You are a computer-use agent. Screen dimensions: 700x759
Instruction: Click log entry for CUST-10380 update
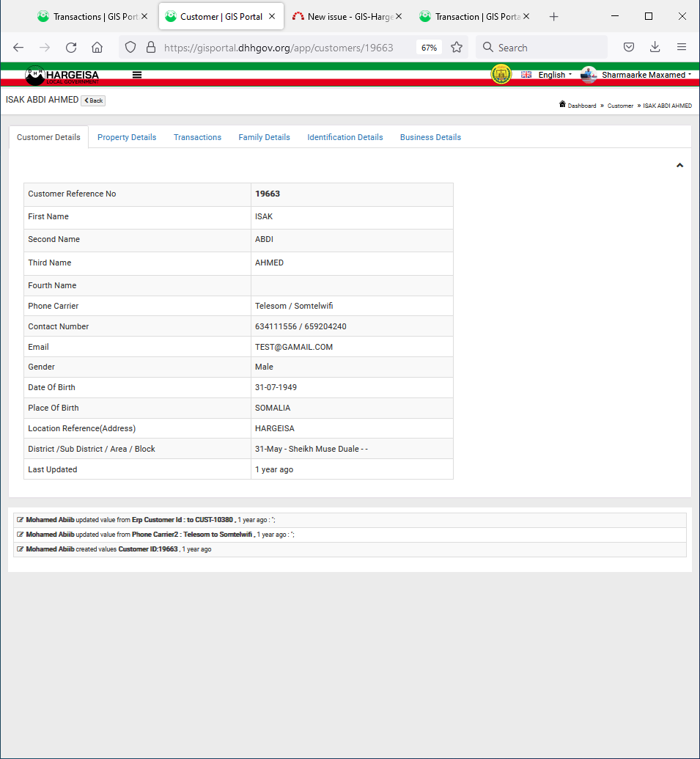pos(350,520)
